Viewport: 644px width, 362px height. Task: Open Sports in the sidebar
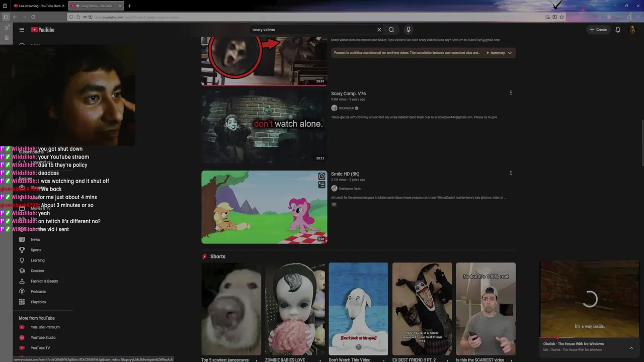click(x=36, y=250)
